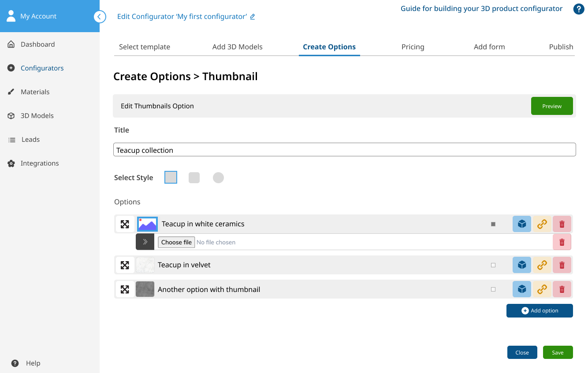Image resolution: width=588 pixels, height=373 pixels.
Task: Click the link icon for 'Teacup in white ceramics'
Action: click(x=542, y=224)
